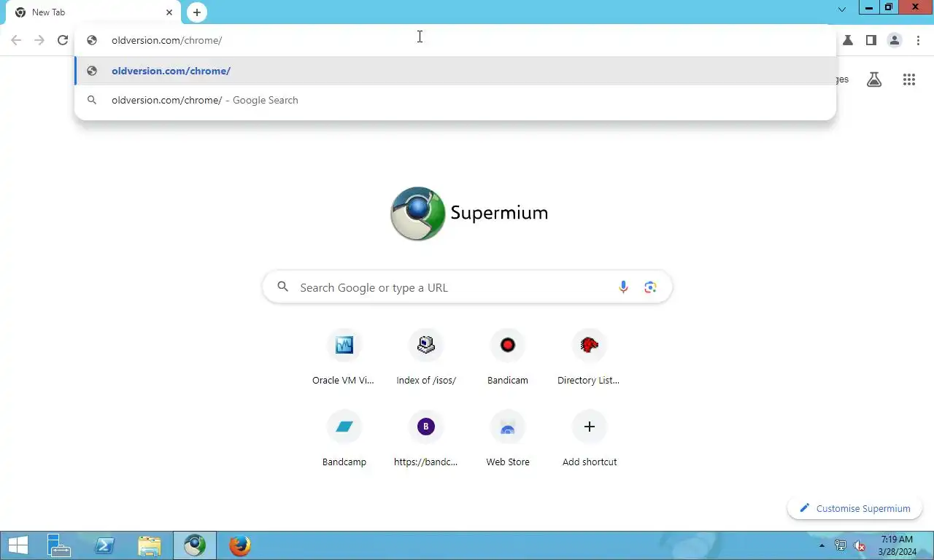Open the network status tray icon
Image resolution: width=934 pixels, height=560 pixels.
coord(841,545)
